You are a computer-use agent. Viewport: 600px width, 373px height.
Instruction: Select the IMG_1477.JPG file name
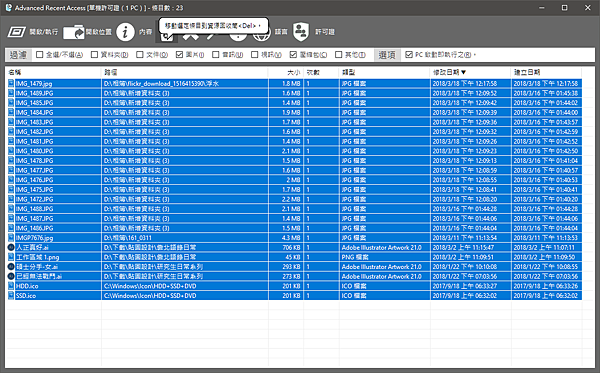click(x=34, y=170)
